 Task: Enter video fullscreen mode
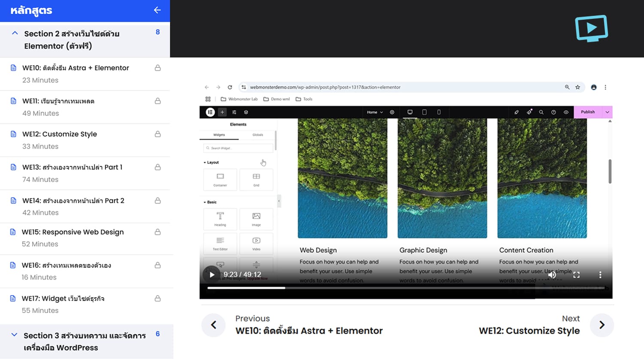[576, 275]
